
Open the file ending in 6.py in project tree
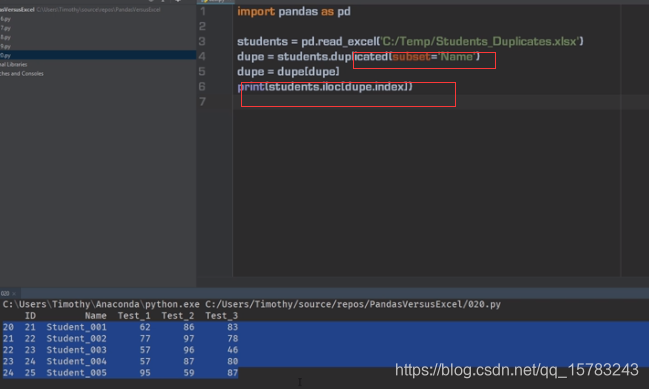[5, 19]
